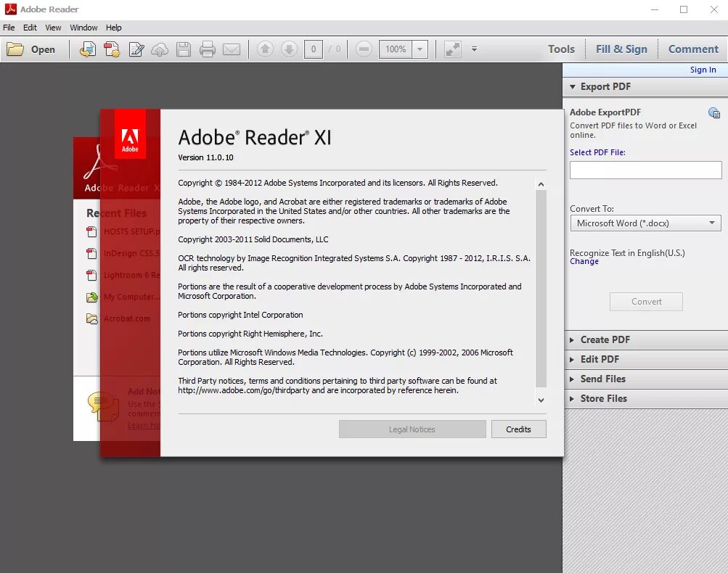
Task: Click the previous page up arrow
Action: tap(265, 49)
